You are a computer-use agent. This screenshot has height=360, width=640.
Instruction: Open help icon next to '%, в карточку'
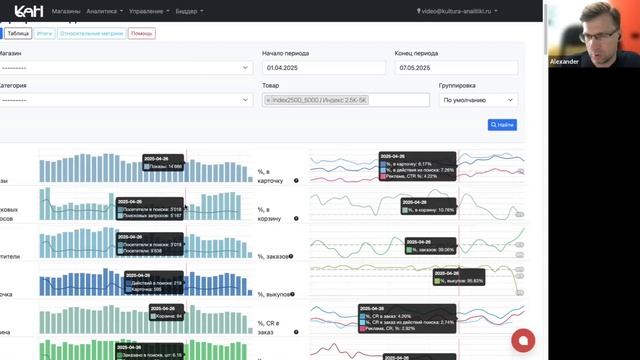296,180
